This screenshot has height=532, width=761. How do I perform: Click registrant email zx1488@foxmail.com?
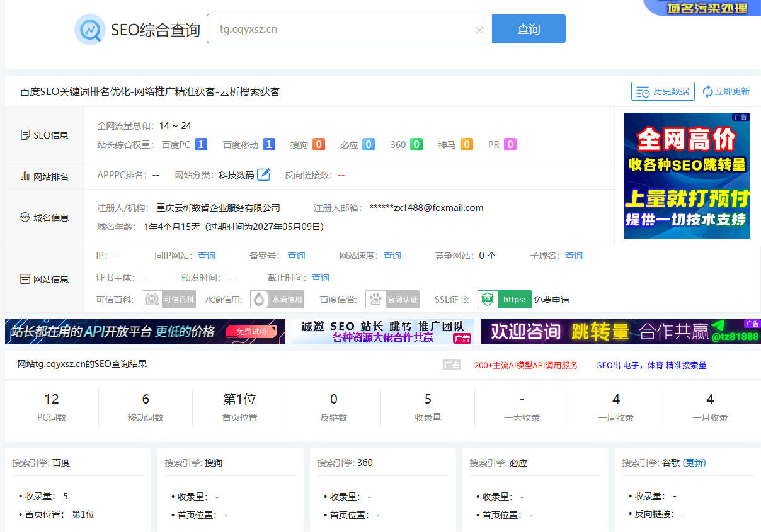(x=426, y=208)
